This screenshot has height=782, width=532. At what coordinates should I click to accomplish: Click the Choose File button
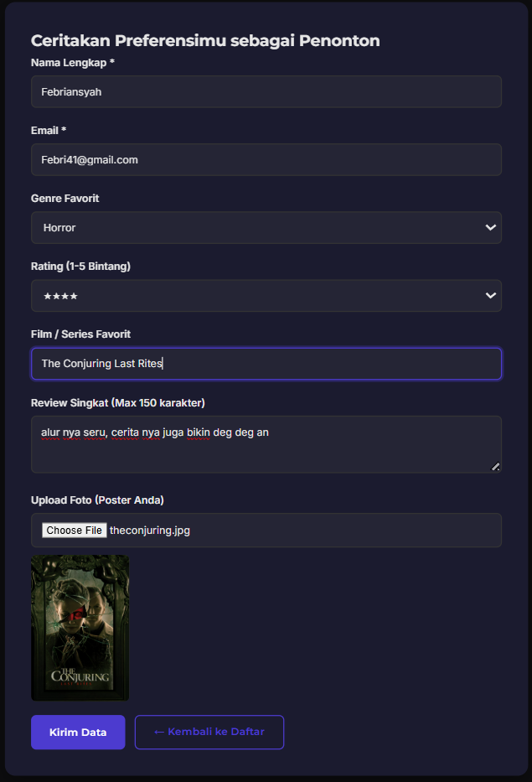click(75, 531)
